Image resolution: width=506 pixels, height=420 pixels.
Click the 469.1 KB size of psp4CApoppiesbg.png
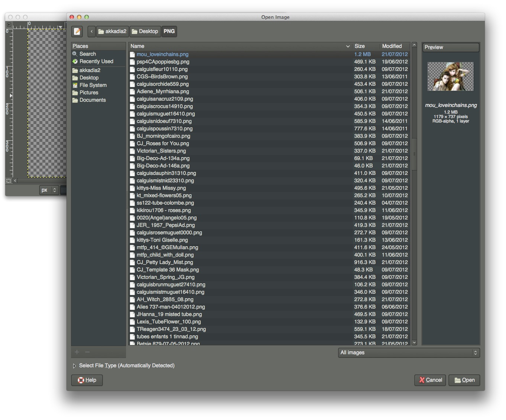click(x=365, y=62)
